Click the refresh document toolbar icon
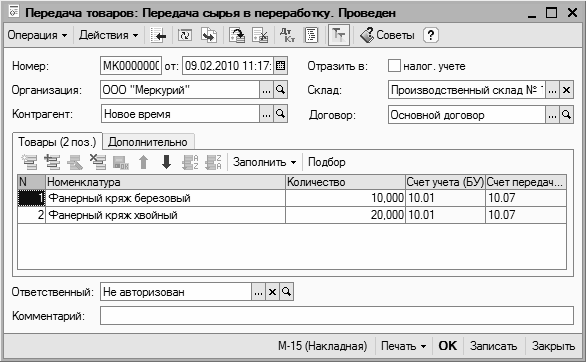This screenshot has width=586, height=362. pyautogui.click(x=185, y=35)
